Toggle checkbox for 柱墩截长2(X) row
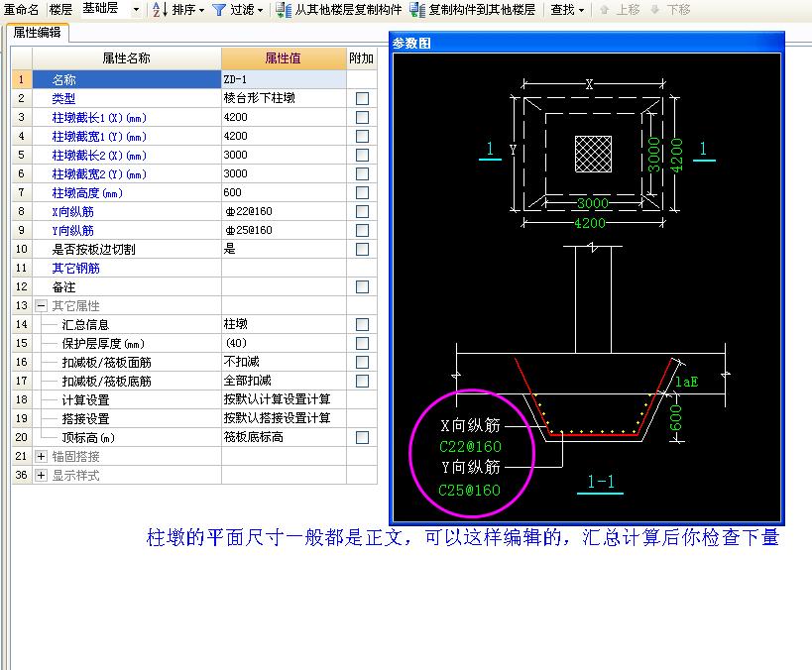This screenshot has height=670, width=812. [362, 155]
